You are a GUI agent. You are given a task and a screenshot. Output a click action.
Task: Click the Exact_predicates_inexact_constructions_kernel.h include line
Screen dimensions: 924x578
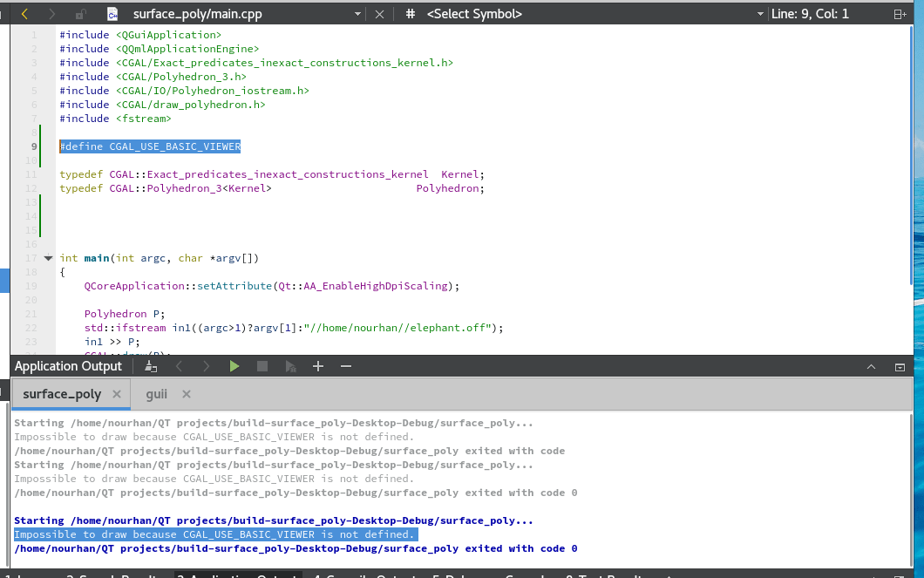(256, 63)
